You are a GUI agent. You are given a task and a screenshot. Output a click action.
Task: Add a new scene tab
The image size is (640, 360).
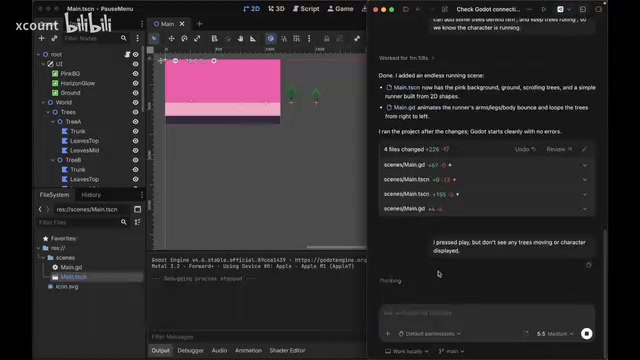pos(200,24)
